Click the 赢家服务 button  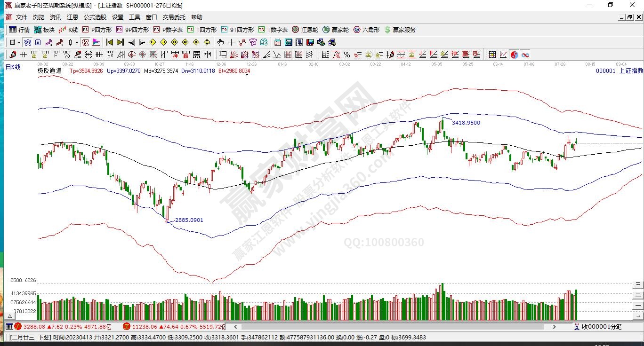(x=400, y=30)
